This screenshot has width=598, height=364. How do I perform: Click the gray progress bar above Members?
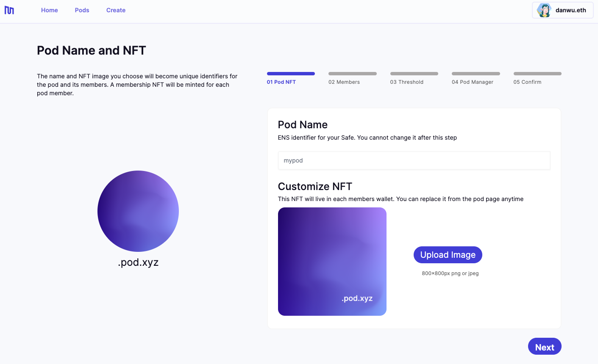tap(353, 74)
